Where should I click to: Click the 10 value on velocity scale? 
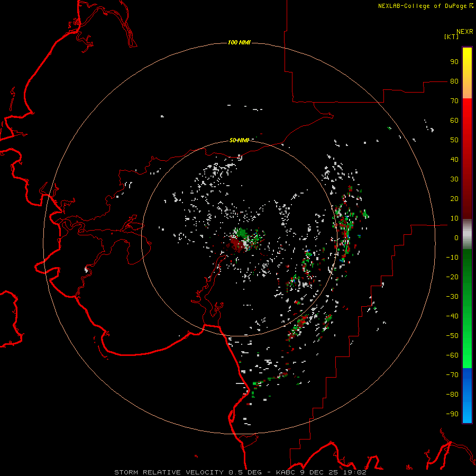pos(454,218)
